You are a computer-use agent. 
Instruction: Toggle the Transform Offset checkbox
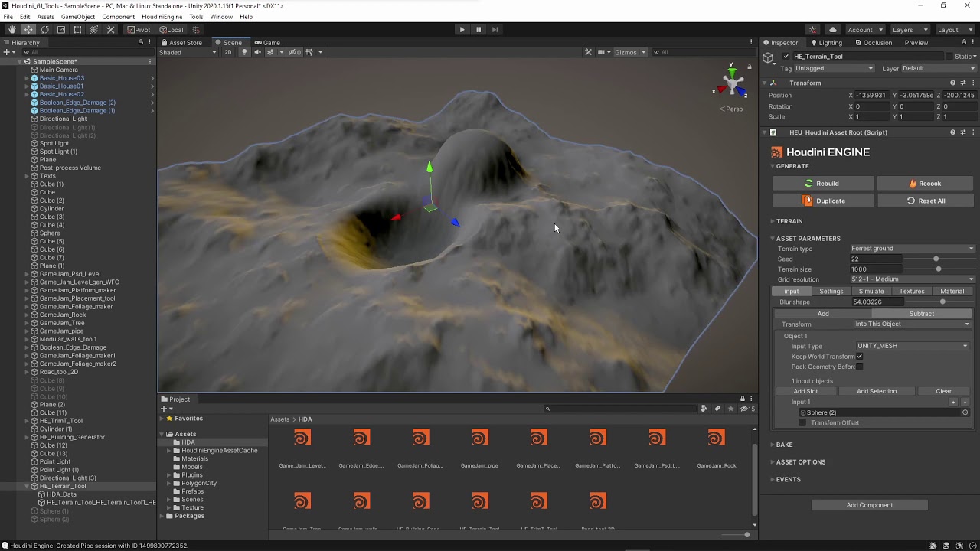coord(802,423)
